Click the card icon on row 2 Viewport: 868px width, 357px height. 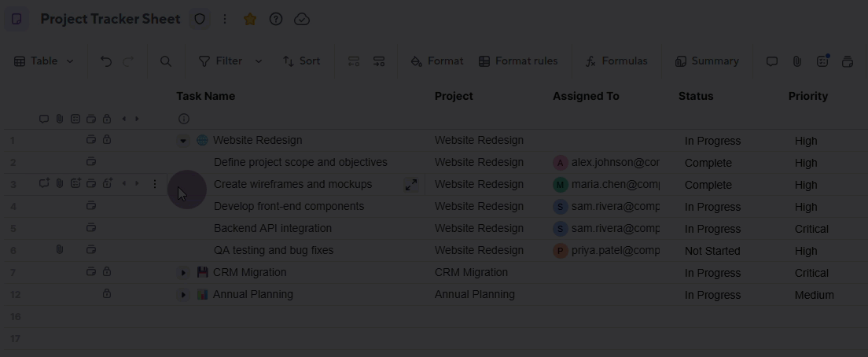[91, 162]
